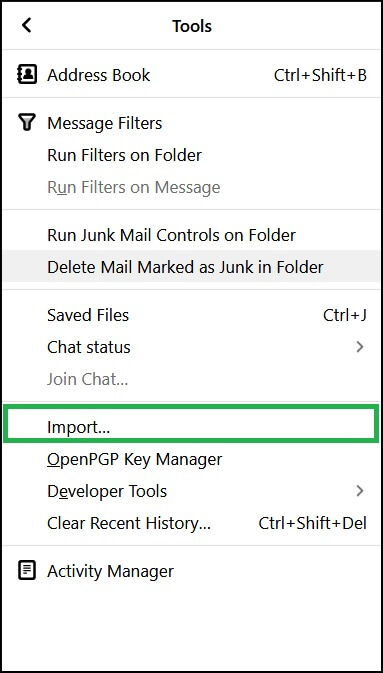Viewport: 383px width, 673px height.
Task: Click the Address Book contact icon
Action: [27, 75]
